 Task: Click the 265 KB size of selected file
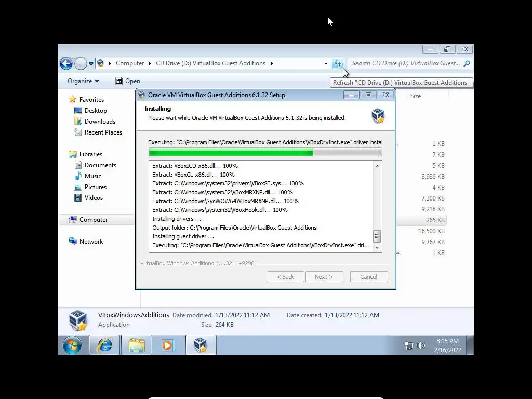tap(435, 220)
